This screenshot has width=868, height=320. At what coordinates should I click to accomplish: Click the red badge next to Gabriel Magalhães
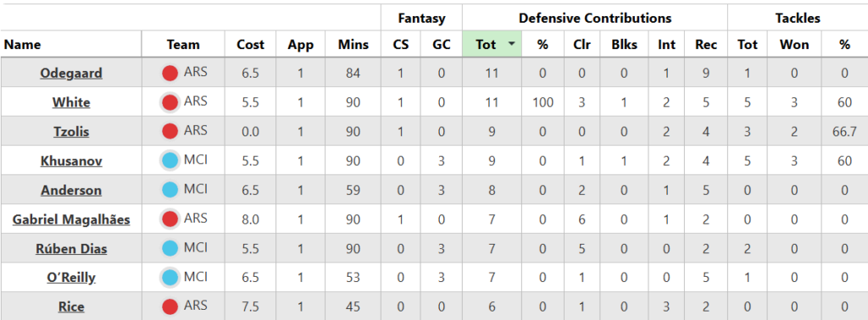(x=170, y=219)
